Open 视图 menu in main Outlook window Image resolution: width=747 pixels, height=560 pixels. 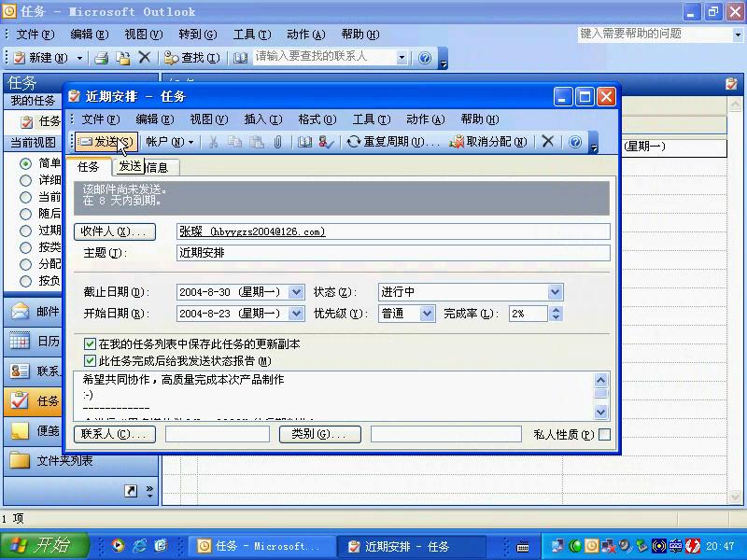(x=144, y=35)
